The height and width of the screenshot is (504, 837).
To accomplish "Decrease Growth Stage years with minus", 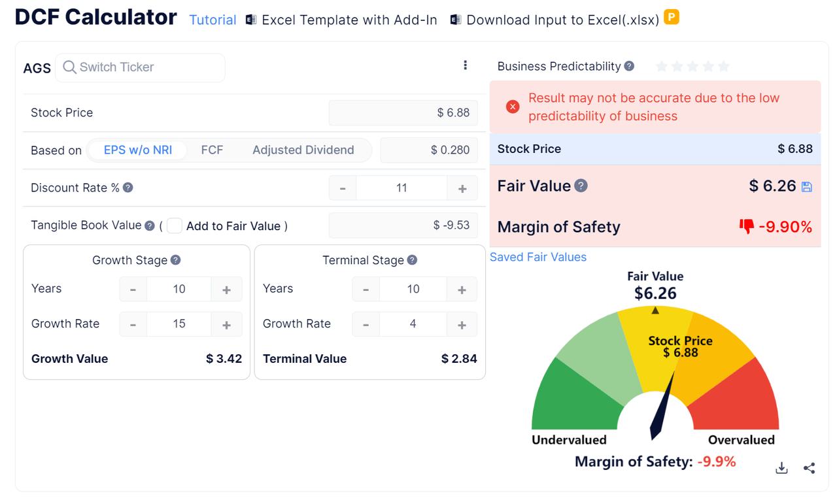I will 133,289.
